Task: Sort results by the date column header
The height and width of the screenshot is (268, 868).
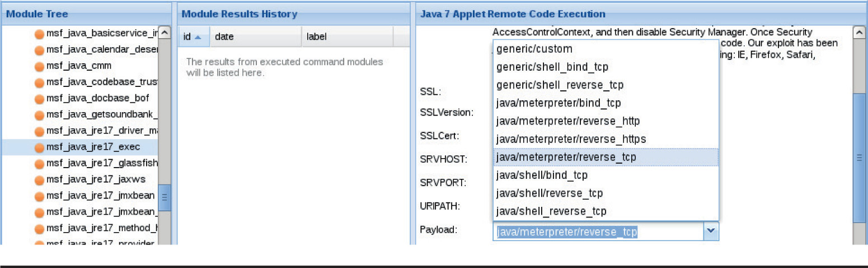Action: coord(255,37)
